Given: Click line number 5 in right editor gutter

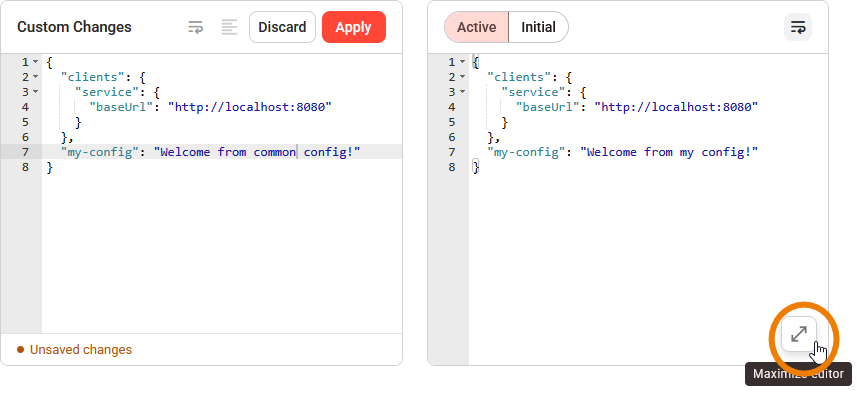Looking at the screenshot, I should tap(452, 122).
